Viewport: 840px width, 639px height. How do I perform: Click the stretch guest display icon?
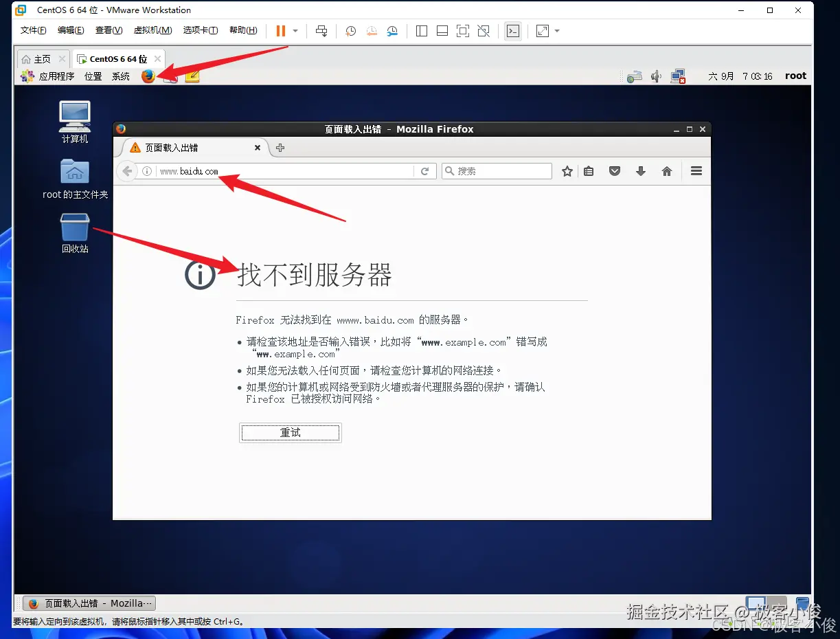click(x=543, y=31)
